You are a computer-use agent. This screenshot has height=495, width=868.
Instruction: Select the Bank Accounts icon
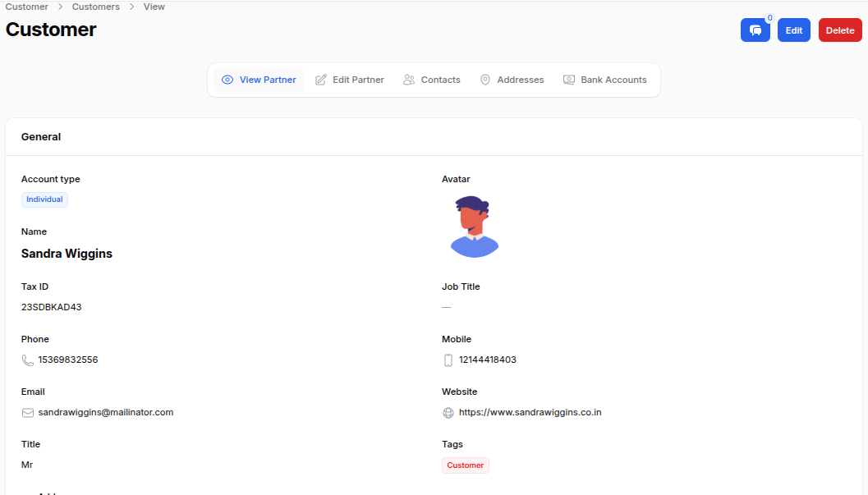tap(568, 79)
